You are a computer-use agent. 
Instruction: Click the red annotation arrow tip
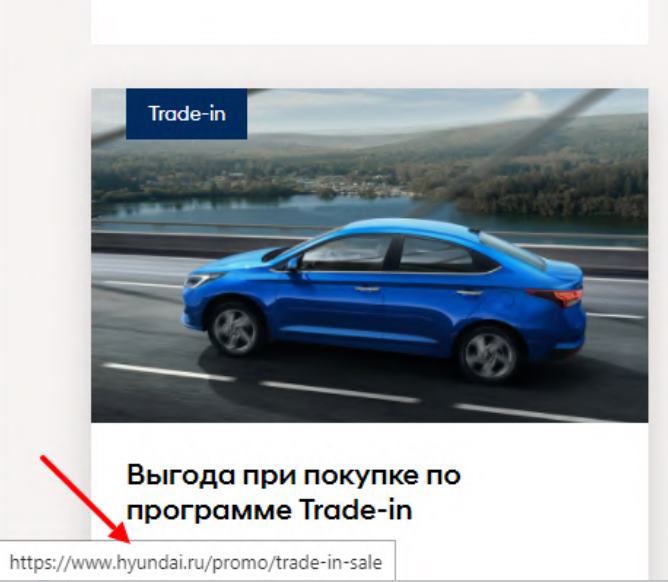(125, 538)
